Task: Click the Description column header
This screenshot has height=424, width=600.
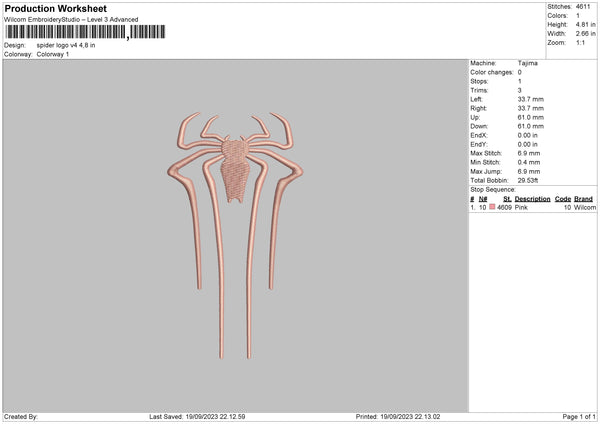Action: pyautogui.click(x=532, y=199)
